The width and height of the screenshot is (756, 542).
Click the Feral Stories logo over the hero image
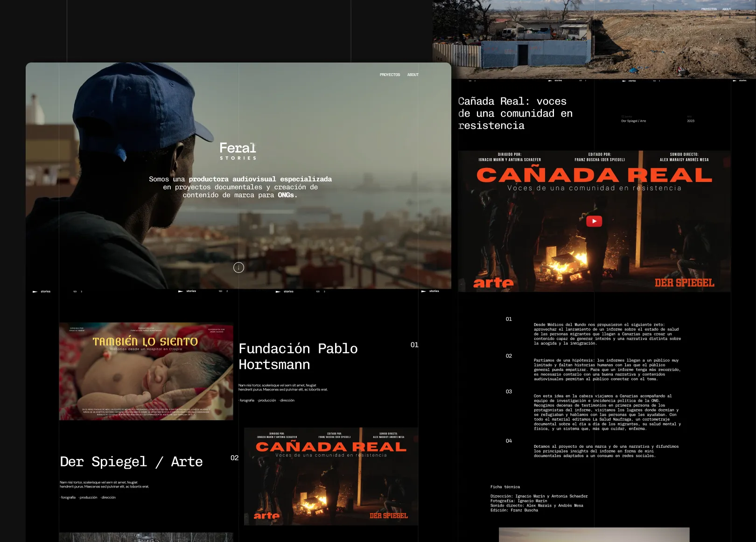238,151
